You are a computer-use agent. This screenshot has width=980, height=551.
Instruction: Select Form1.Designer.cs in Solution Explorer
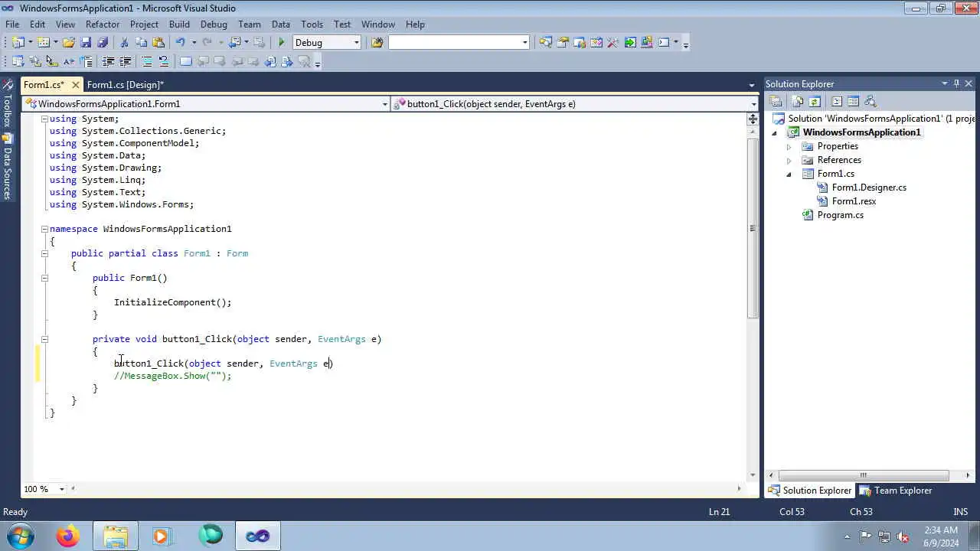point(869,187)
